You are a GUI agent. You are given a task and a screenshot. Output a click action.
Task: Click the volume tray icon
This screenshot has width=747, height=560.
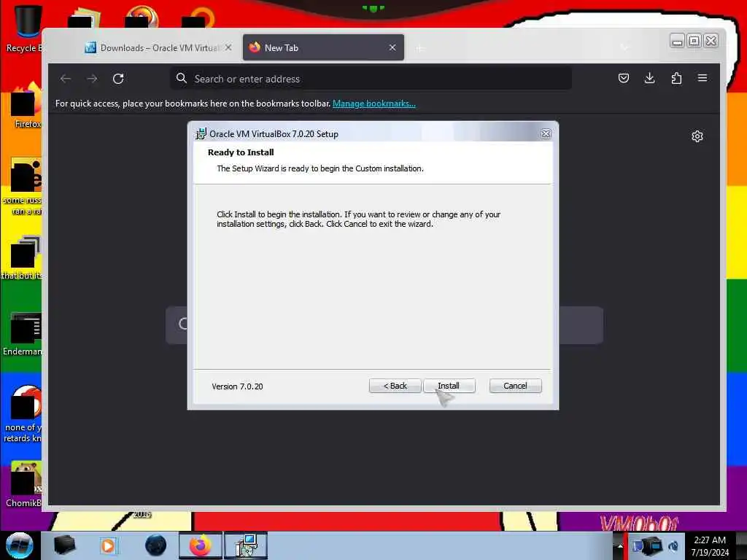point(673,545)
